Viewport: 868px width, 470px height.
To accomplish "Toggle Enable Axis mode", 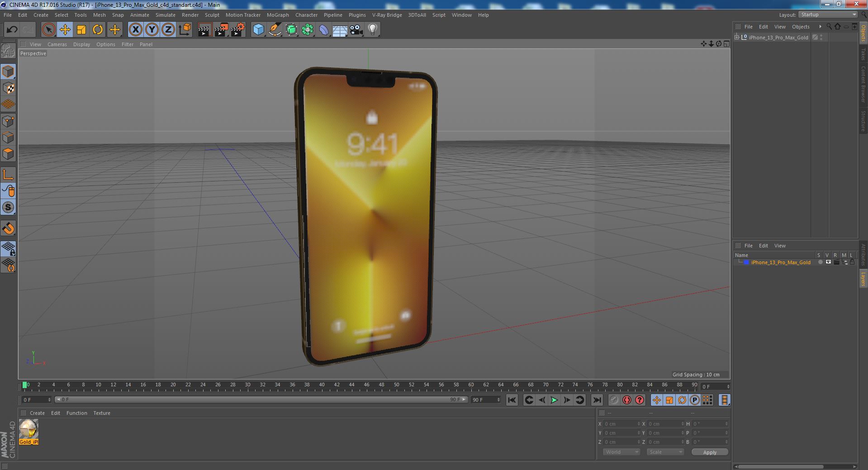I will click(x=8, y=175).
